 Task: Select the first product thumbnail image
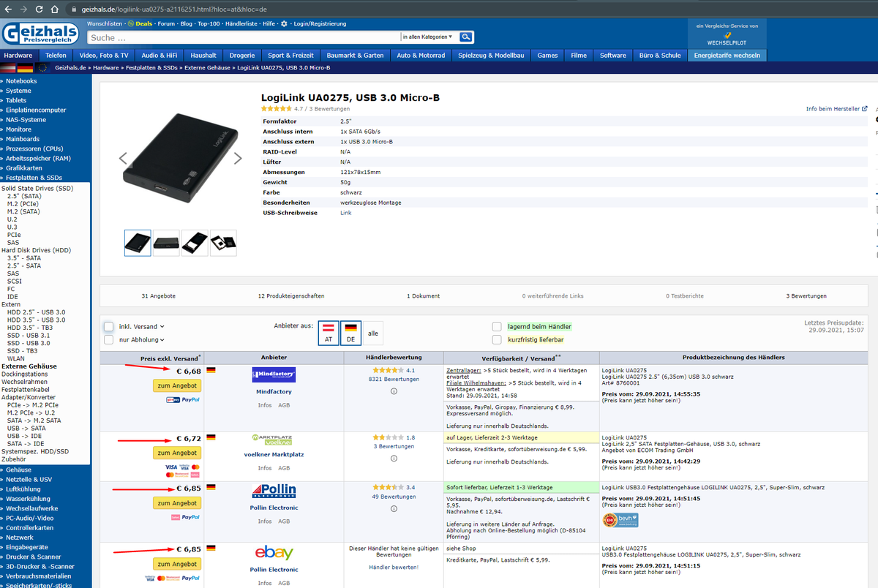click(x=138, y=243)
